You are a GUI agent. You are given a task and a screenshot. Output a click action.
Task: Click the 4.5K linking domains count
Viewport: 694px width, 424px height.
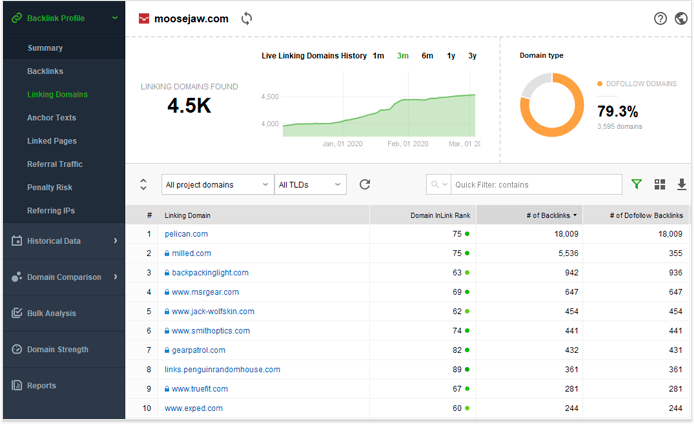coord(189,106)
